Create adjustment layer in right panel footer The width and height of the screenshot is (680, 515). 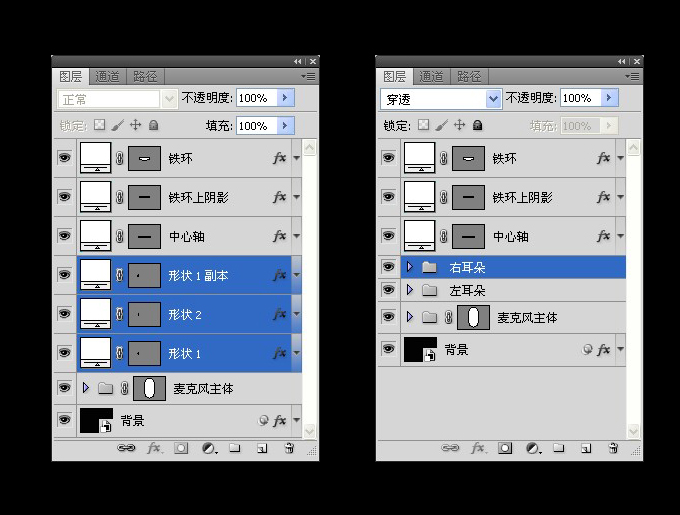tap(533, 448)
